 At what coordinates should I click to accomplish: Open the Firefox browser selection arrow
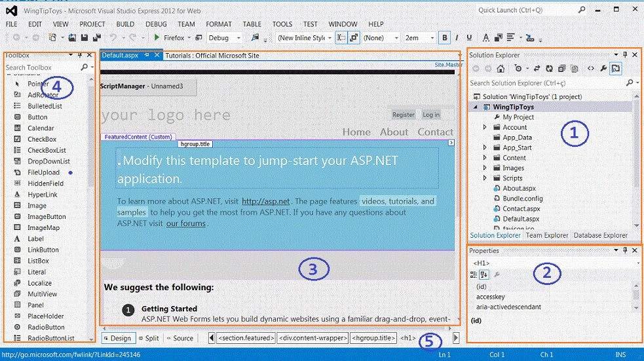pos(189,38)
